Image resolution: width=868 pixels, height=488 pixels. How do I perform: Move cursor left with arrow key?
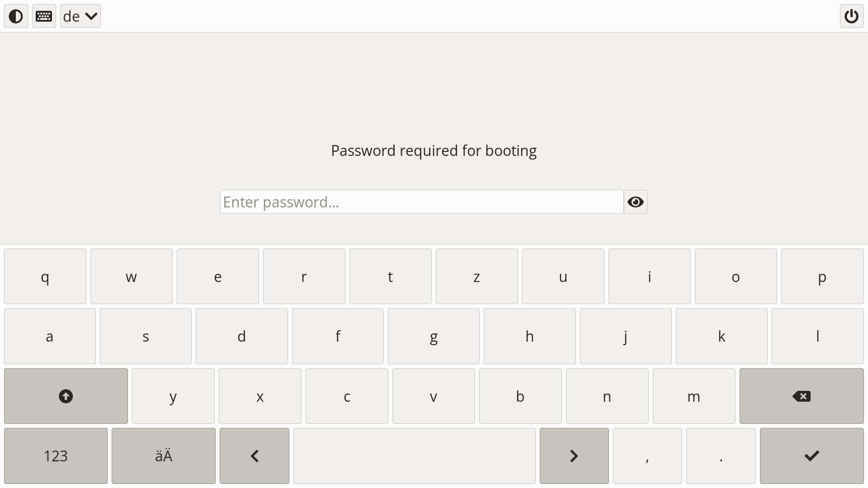click(x=255, y=456)
